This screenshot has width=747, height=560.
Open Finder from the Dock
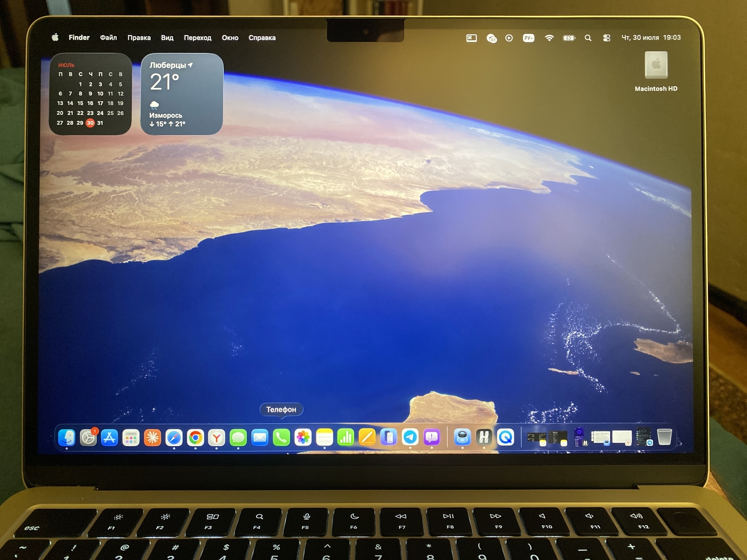coord(66,437)
